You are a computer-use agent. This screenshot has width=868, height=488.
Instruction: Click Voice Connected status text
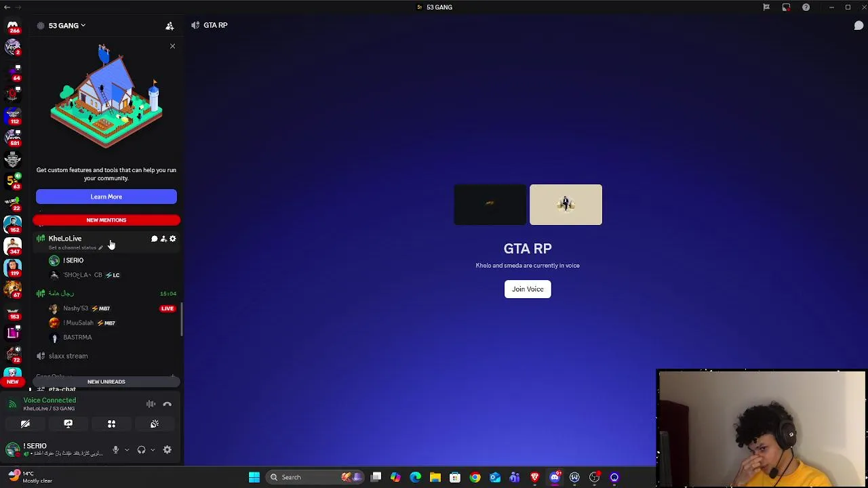(50, 400)
